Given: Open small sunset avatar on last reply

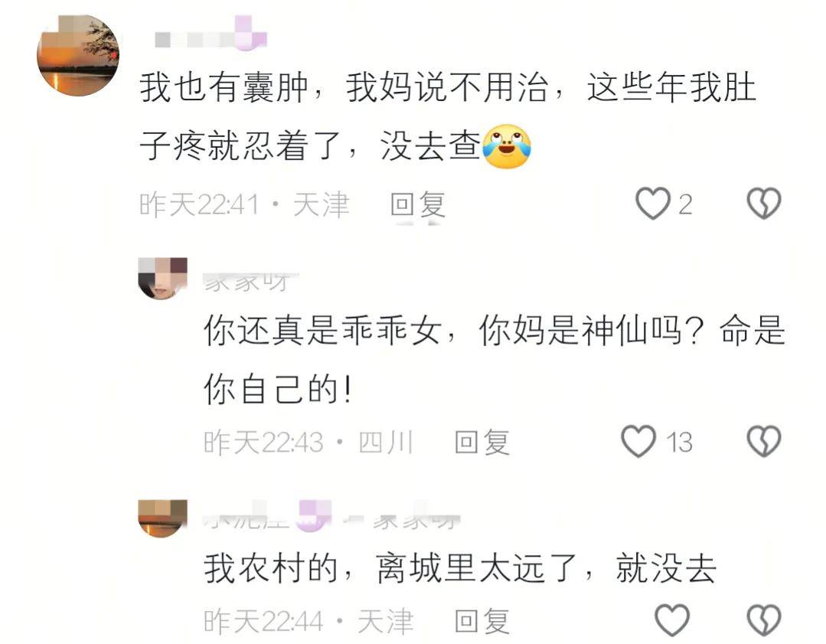Looking at the screenshot, I should click(163, 518).
